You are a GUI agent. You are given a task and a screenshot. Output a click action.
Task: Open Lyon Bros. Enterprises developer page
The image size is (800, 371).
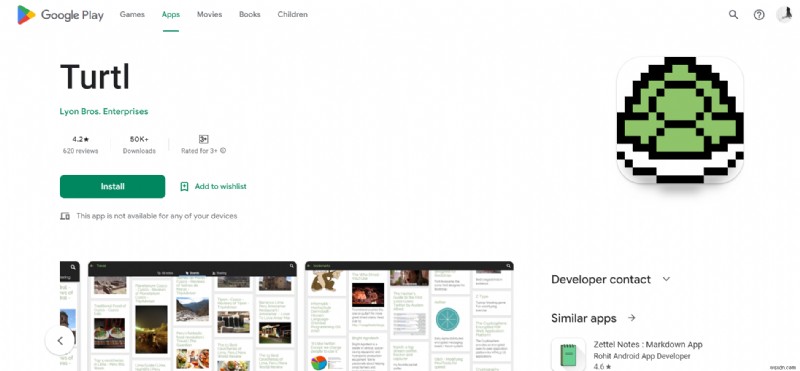pyautogui.click(x=104, y=111)
